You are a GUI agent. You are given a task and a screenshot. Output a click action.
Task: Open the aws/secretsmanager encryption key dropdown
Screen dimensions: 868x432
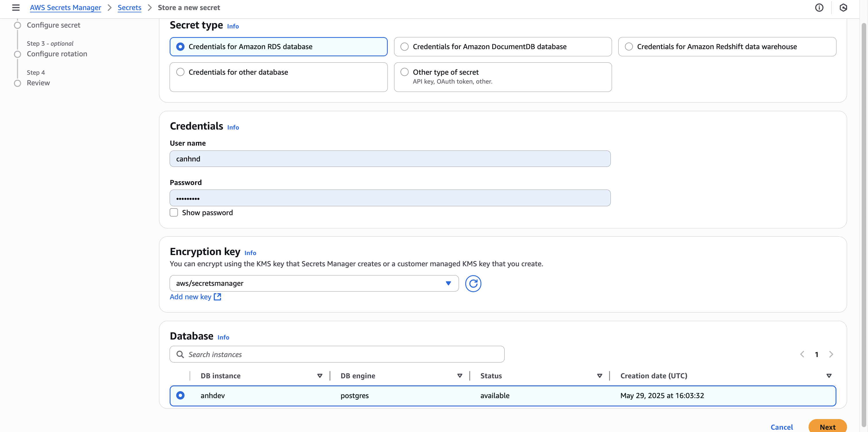(314, 283)
